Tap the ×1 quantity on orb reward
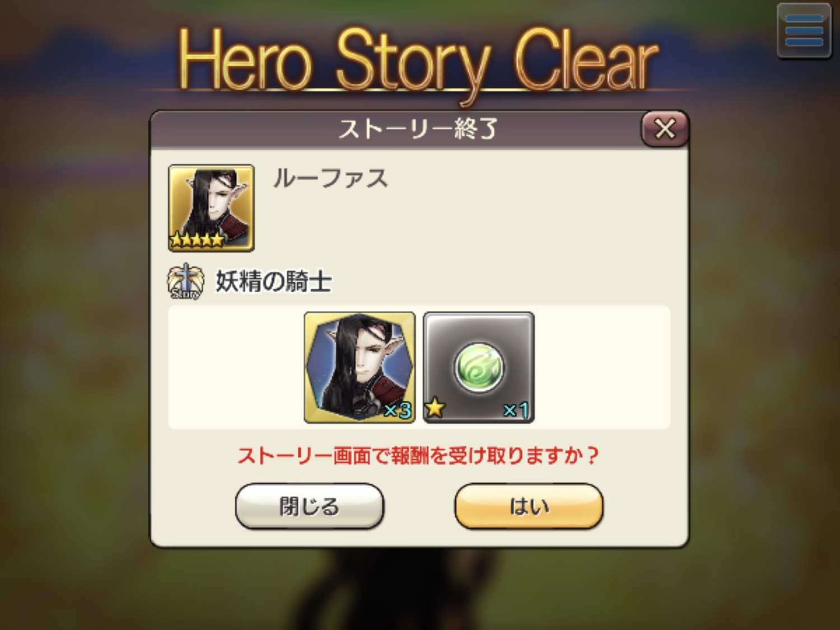 point(516,410)
